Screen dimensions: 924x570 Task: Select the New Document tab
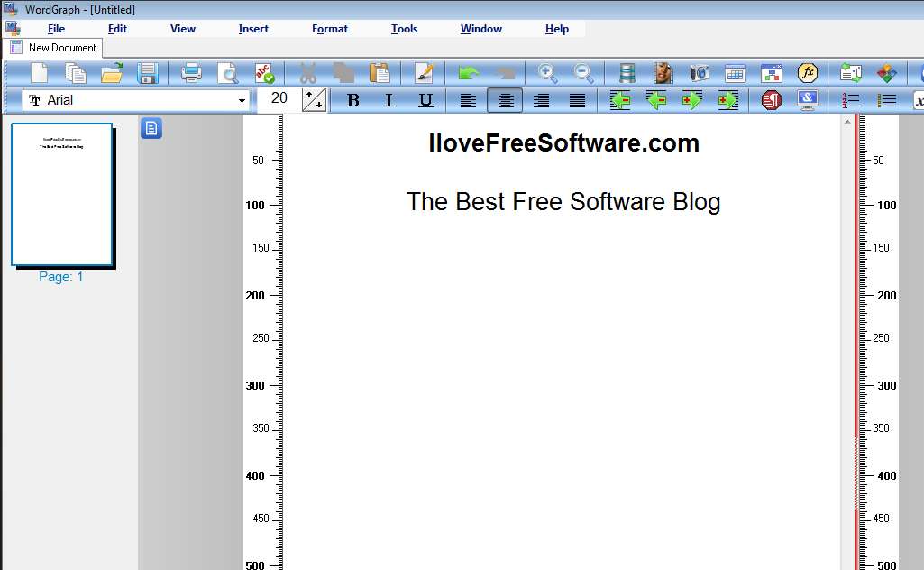pyautogui.click(x=53, y=48)
